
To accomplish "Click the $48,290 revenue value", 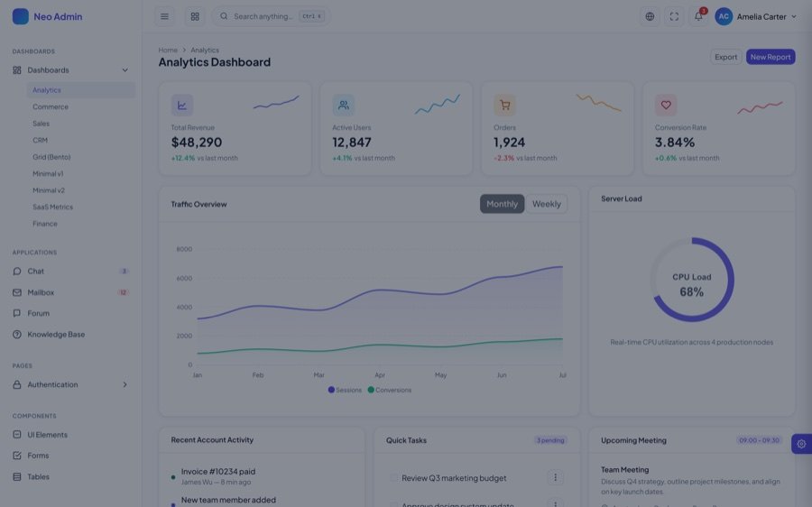I will [197, 143].
